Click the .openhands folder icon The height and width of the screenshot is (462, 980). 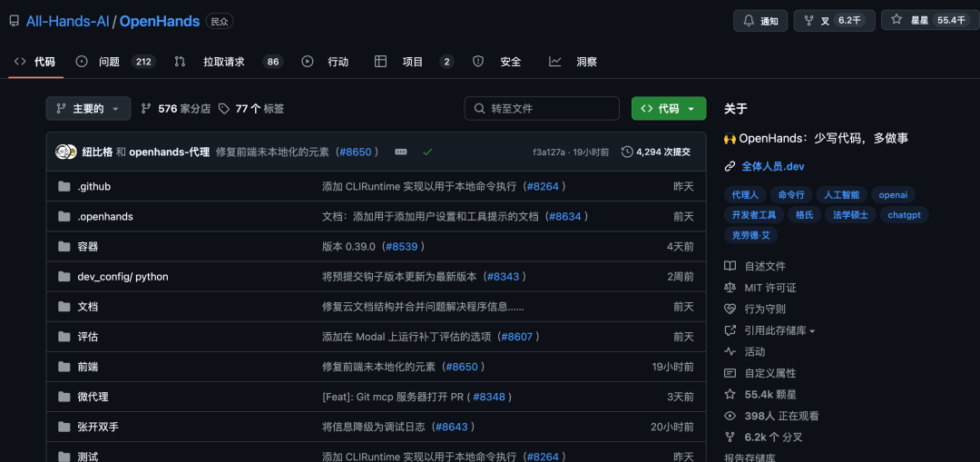click(64, 216)
